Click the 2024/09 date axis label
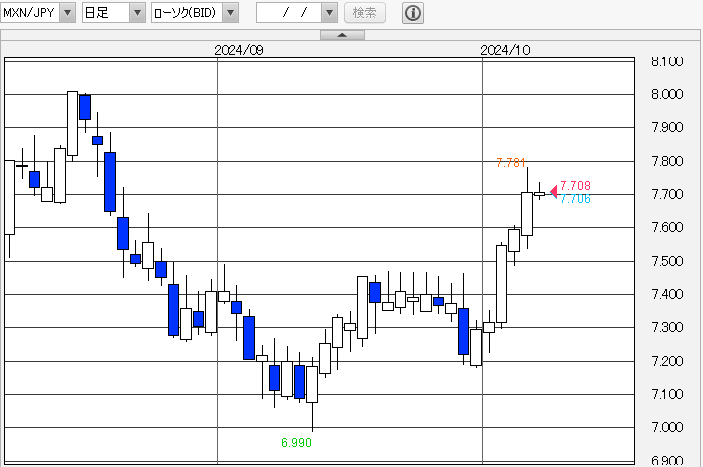 [239, 50]
